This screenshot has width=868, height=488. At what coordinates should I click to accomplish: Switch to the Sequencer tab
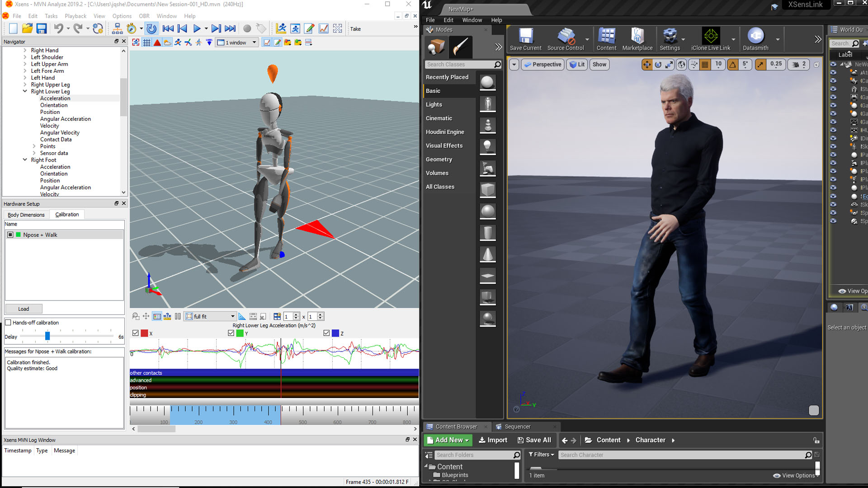coord(518,427)
